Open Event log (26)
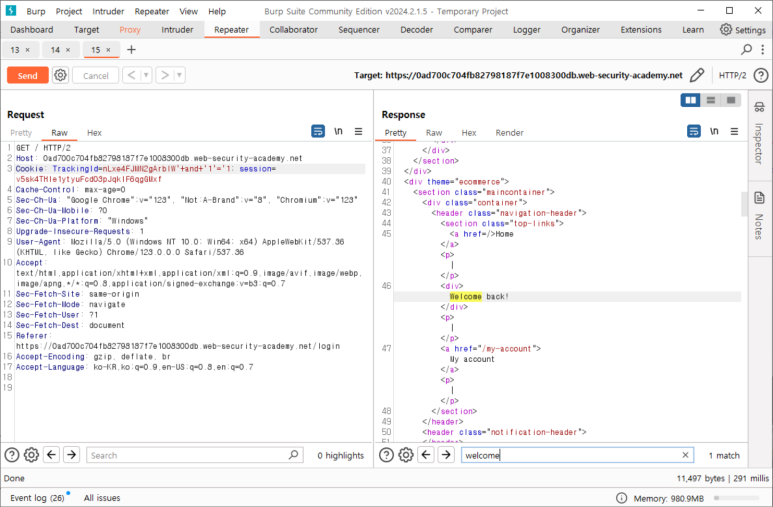 [x=37, y=498]
